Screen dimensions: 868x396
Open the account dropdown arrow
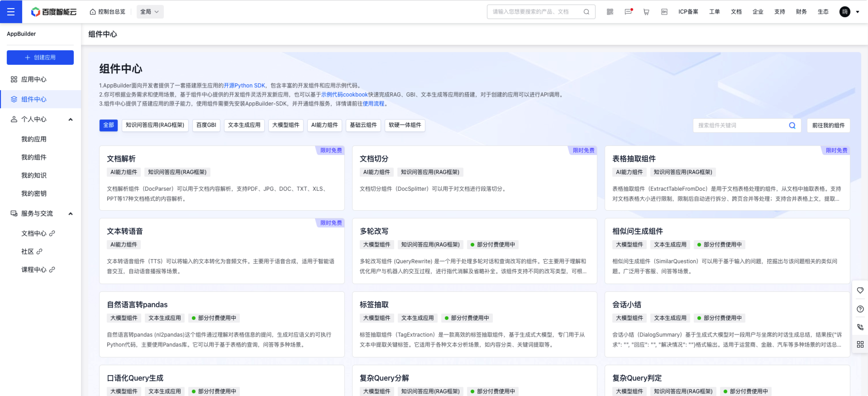[858, 12]
